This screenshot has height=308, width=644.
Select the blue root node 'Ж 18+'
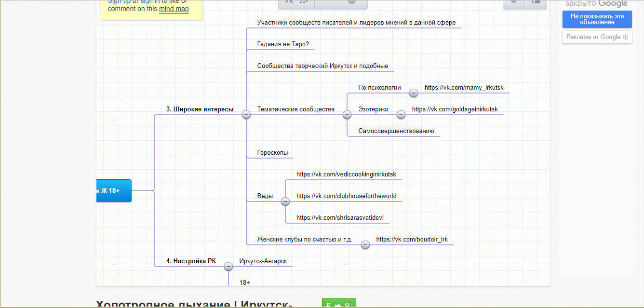[x=114, y=190]
